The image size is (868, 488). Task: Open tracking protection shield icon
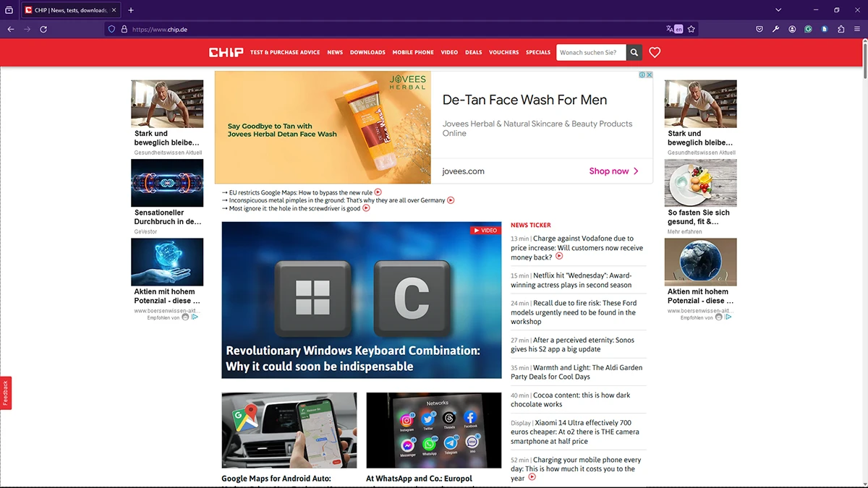[x=110, y=29]
